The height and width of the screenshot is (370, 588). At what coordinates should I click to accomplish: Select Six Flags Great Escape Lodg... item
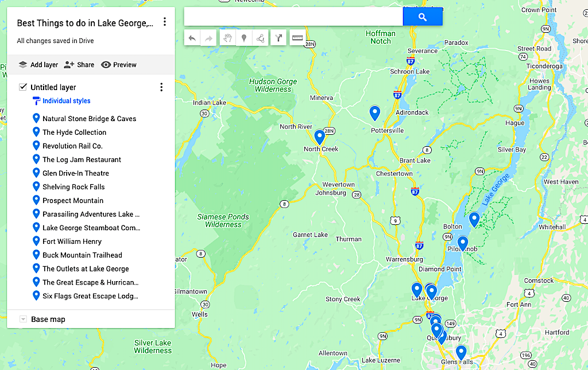coord(91,296)
